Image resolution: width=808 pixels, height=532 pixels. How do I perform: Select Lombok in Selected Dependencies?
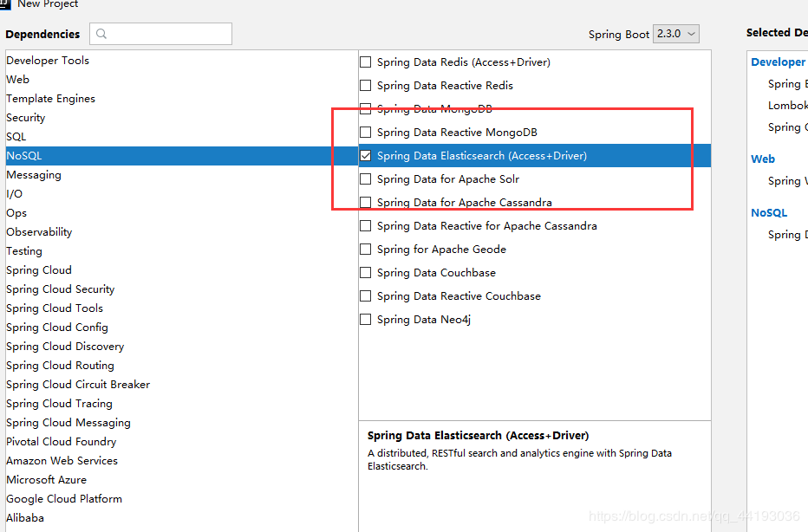click(x=787, y=105)
